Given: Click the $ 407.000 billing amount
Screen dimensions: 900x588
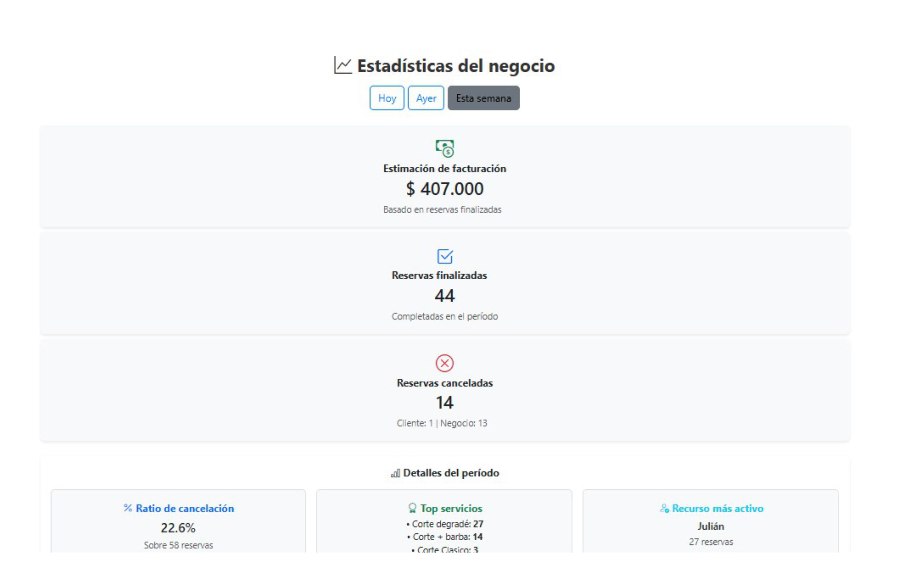Looking at the screenshot, I should 445,189.
